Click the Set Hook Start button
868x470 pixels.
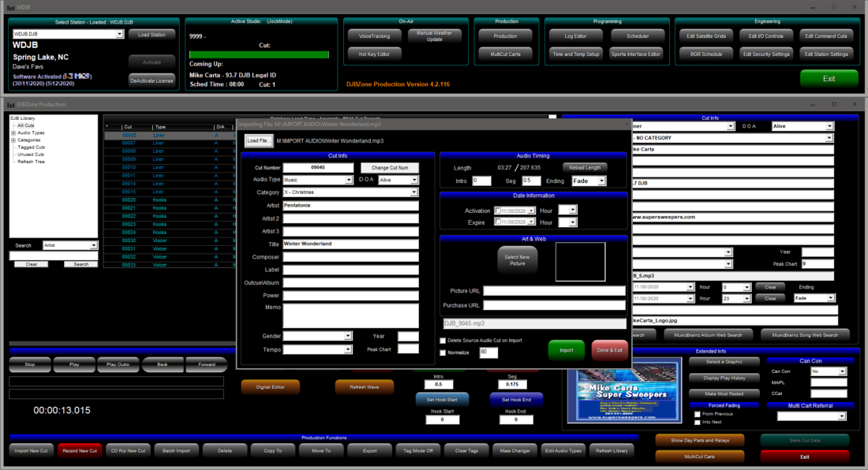pyautogui.click(x=442, y=399)
